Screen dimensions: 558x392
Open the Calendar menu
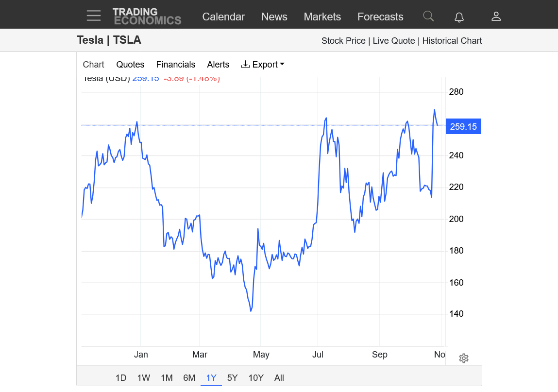pos(223,17)
